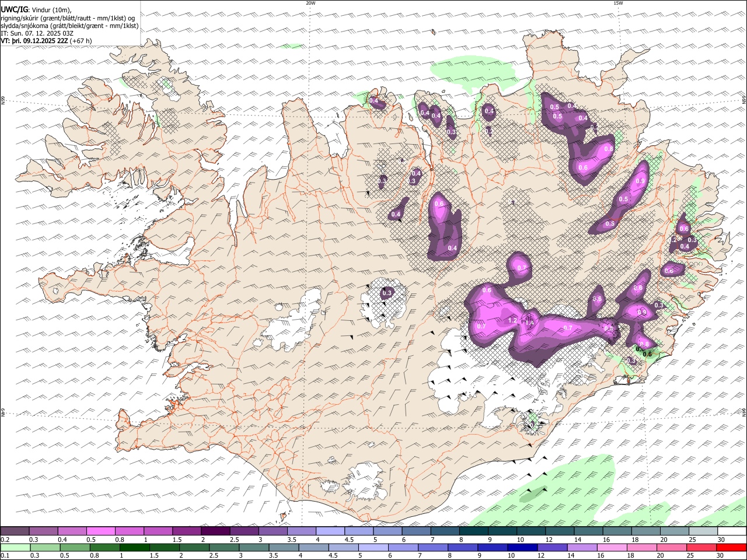Click the 'VT: þri. 09.12.2025 22Z (+67 h)' line
747x560 pixels.
(46, 41)
